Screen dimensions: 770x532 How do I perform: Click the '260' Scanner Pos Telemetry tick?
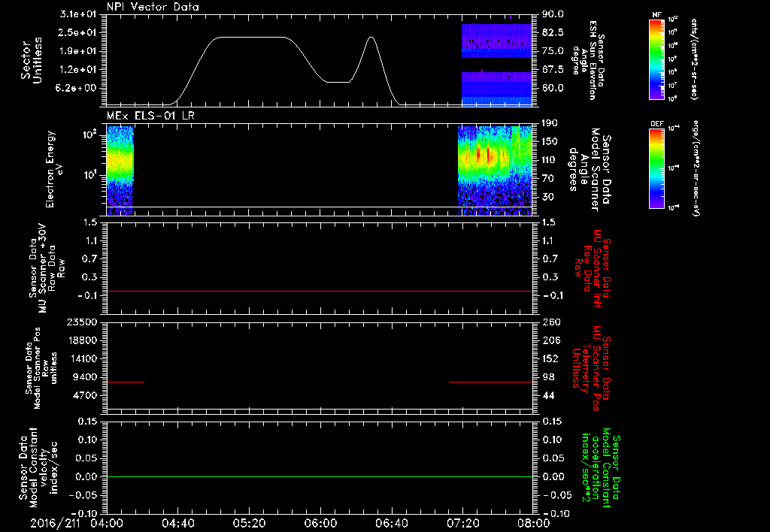550,322
